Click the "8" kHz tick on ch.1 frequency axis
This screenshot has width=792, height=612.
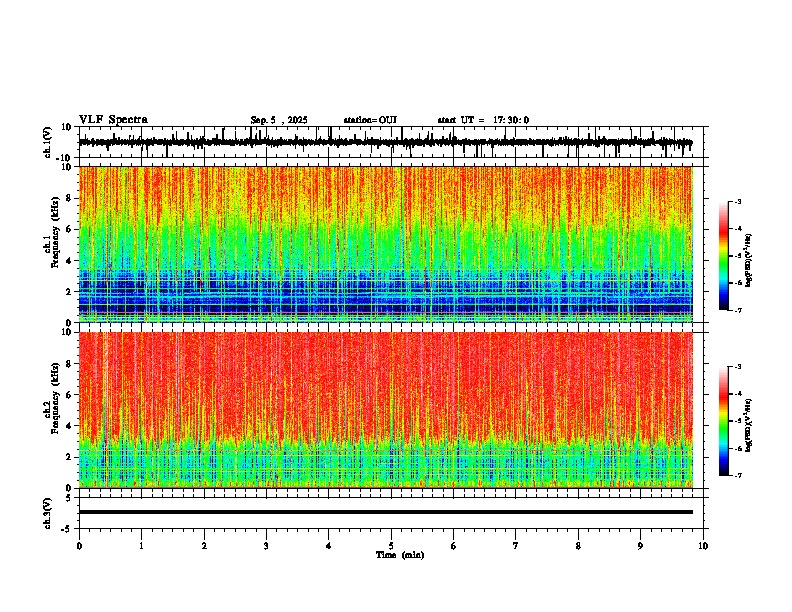coord(70,198)
